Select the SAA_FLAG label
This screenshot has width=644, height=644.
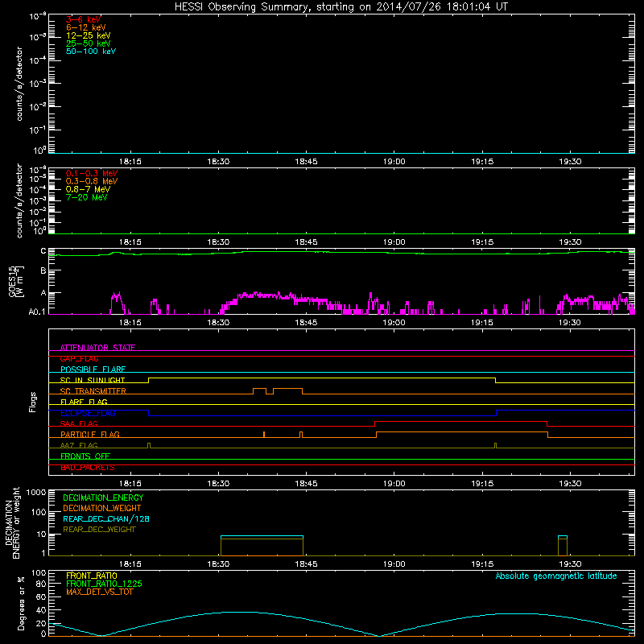(x=79, y=423)
